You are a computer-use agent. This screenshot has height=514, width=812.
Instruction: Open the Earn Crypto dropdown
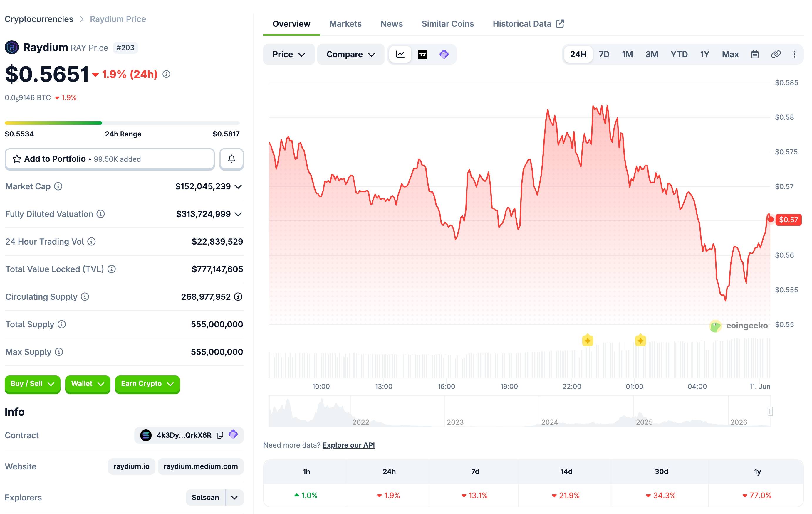147,384
